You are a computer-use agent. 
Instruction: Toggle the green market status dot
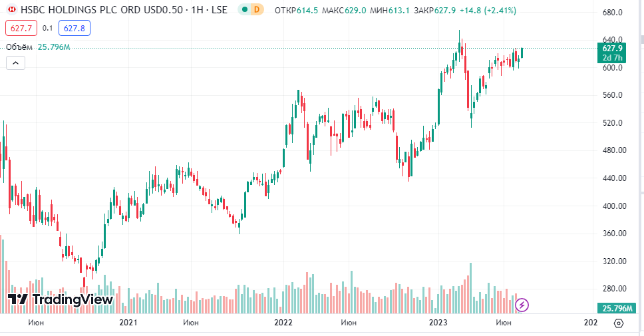click(245, 9)
